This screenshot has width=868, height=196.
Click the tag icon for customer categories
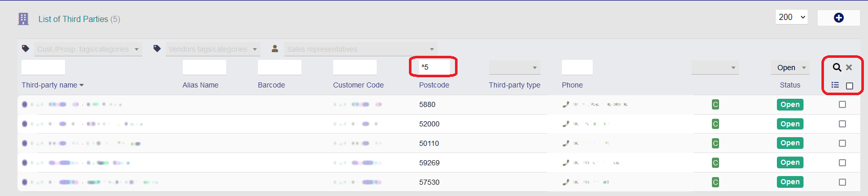point(26,49)
